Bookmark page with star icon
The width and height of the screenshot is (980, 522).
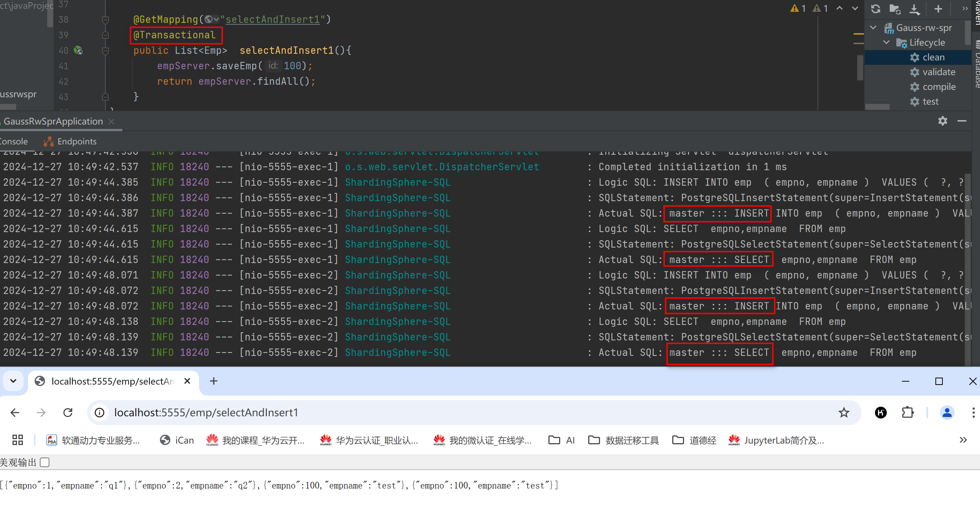pyautogui.click(x=843, y=413)
